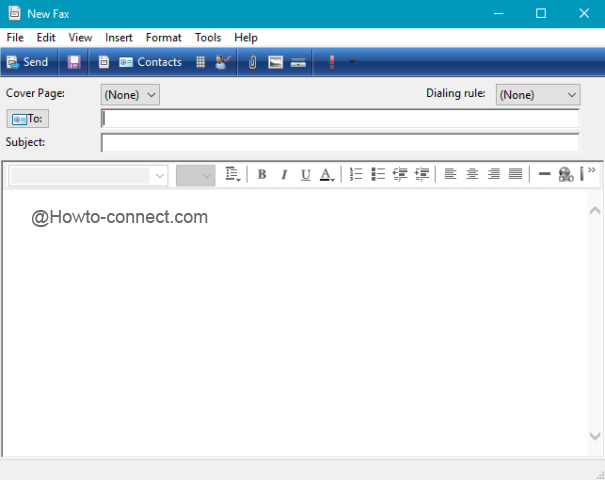Focus the Subject input field

340,143
